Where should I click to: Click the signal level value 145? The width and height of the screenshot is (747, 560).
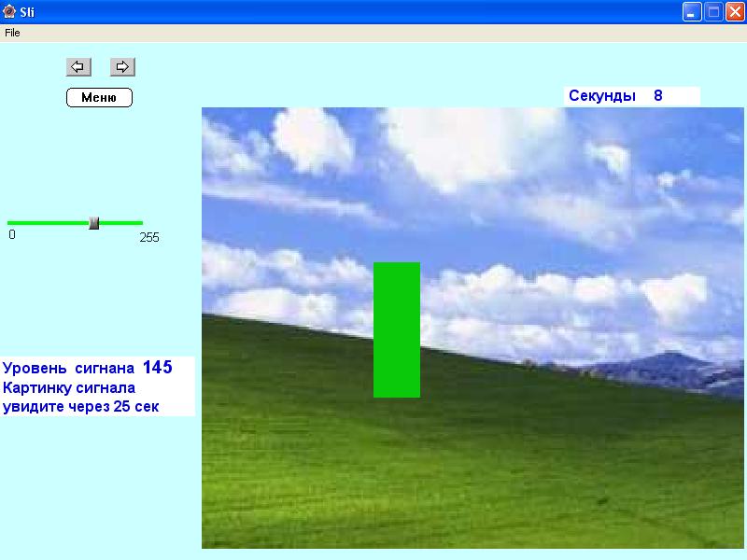[x=158, y=367]
